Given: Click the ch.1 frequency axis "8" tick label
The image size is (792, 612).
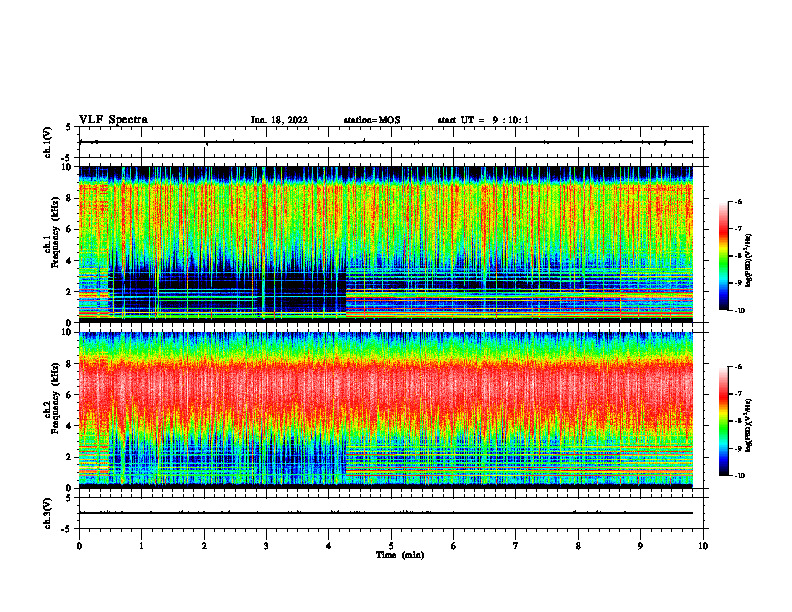Looking at the screenshot, I should click(x=69, y=198).
